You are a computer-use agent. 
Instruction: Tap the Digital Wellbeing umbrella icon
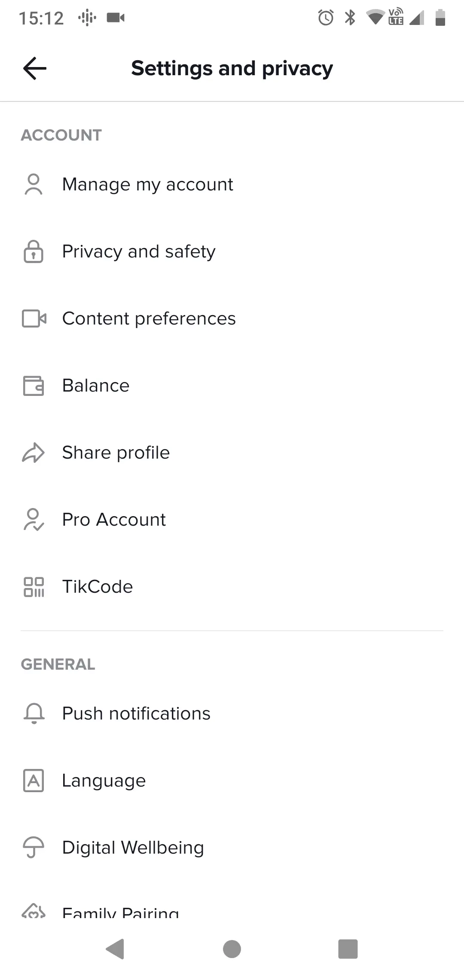coord(34,848)
